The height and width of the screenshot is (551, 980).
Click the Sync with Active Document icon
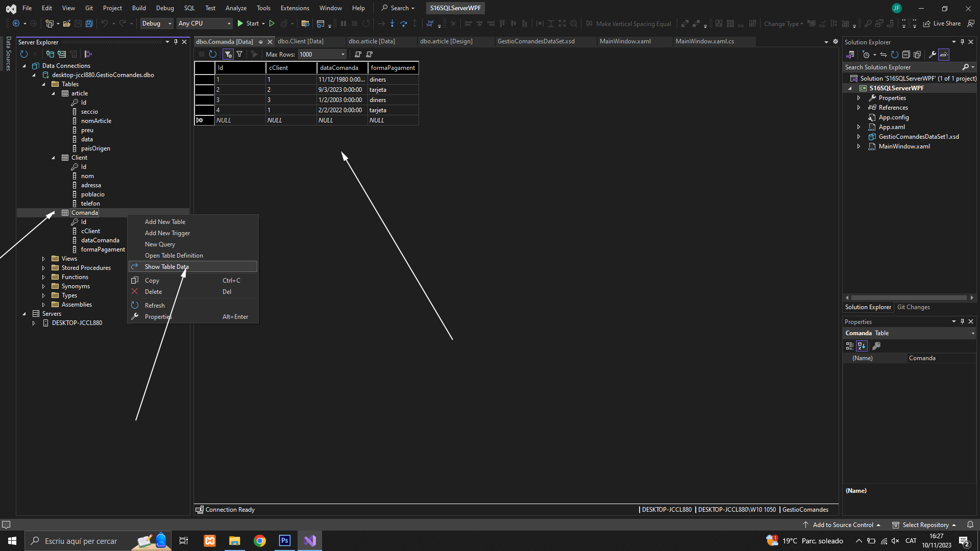883,55
